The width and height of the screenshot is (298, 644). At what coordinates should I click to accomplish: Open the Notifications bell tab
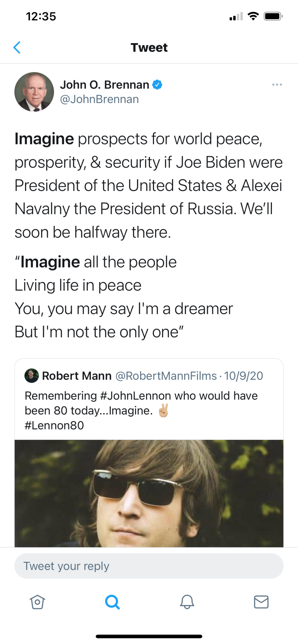(x=187, y=602)
